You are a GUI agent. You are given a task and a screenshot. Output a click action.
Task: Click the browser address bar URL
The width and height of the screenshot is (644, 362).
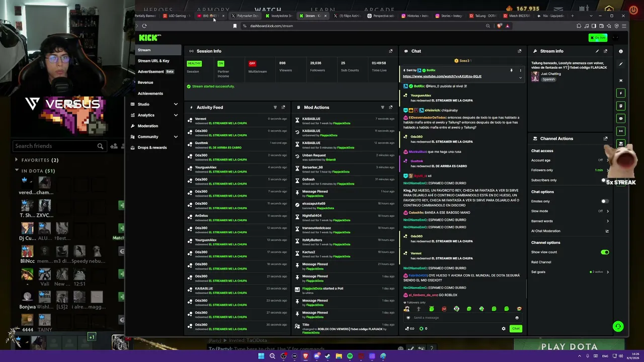(271, 26)
